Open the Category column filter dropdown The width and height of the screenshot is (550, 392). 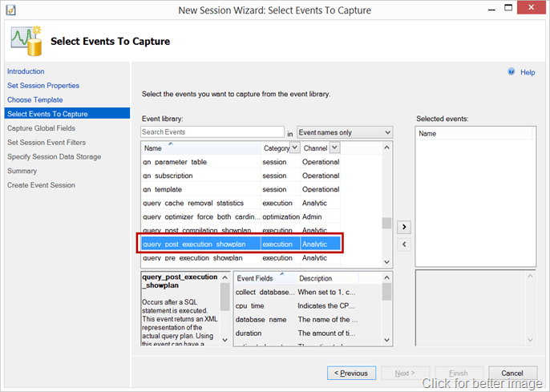pyautogui.click(x=294, y=148)
